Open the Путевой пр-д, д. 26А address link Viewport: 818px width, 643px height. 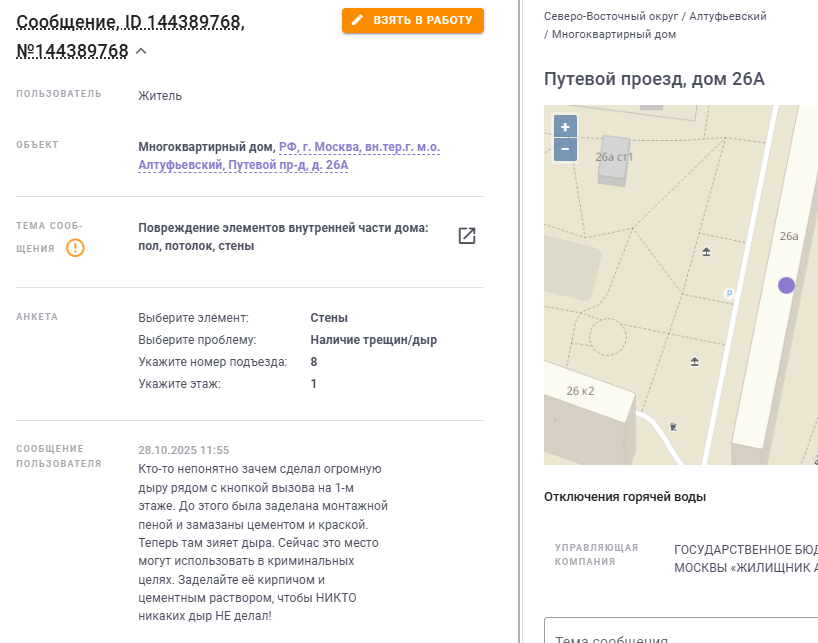tap(288, 165)
